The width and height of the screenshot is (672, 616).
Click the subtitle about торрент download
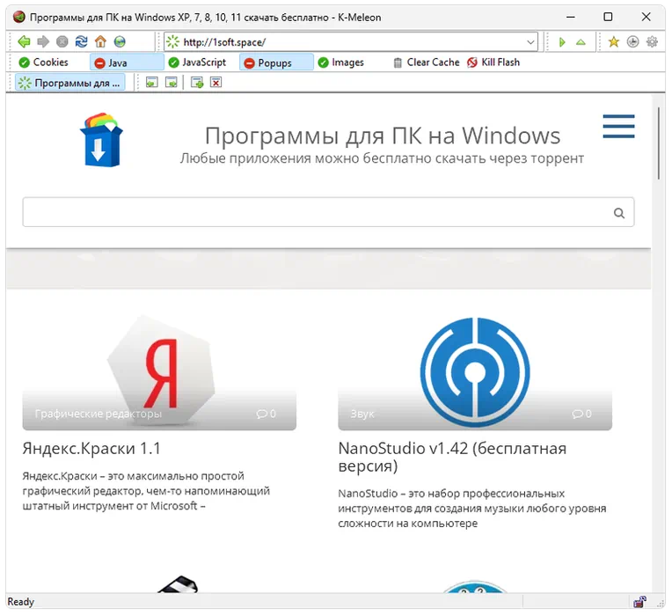click(382, 158)
